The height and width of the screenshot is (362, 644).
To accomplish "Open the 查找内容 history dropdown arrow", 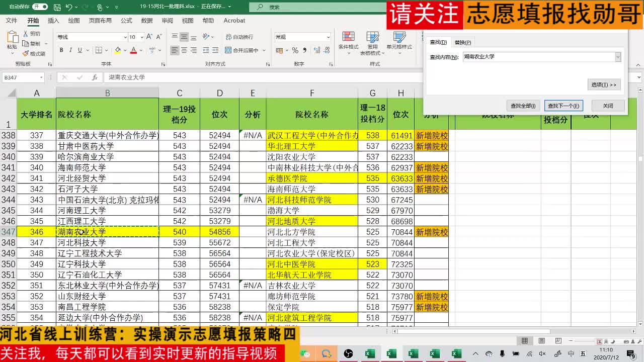I will click(x=618, y=57).
